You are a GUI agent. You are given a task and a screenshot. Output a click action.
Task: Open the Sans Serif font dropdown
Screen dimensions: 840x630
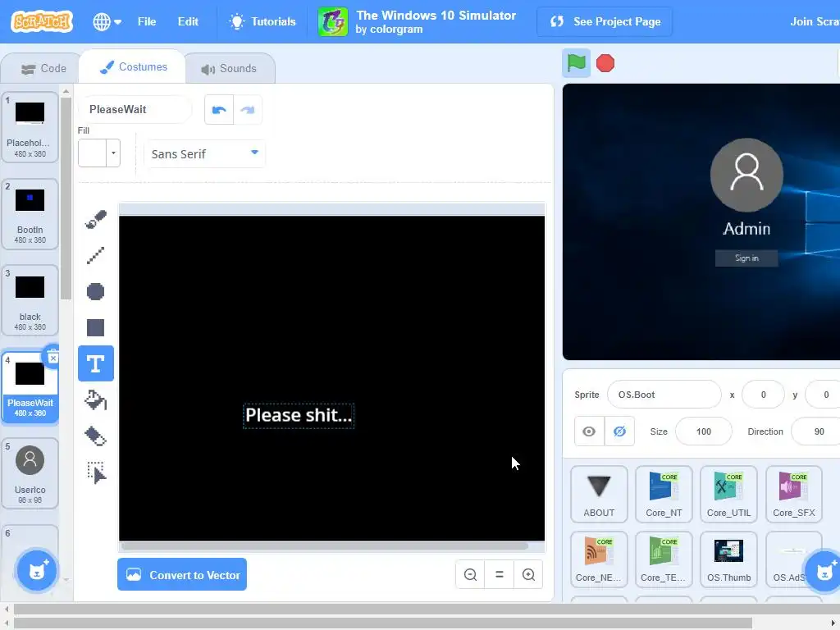pyautogui.click(x=204, y=153)
